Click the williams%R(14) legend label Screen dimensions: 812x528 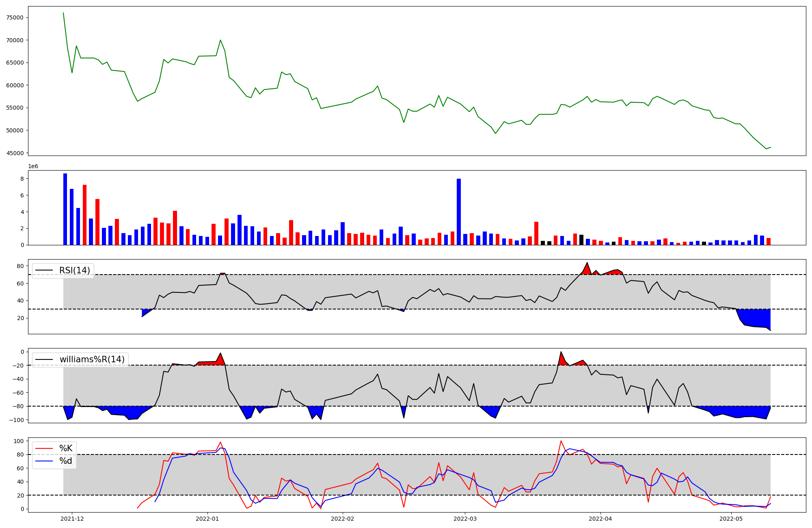92,359
